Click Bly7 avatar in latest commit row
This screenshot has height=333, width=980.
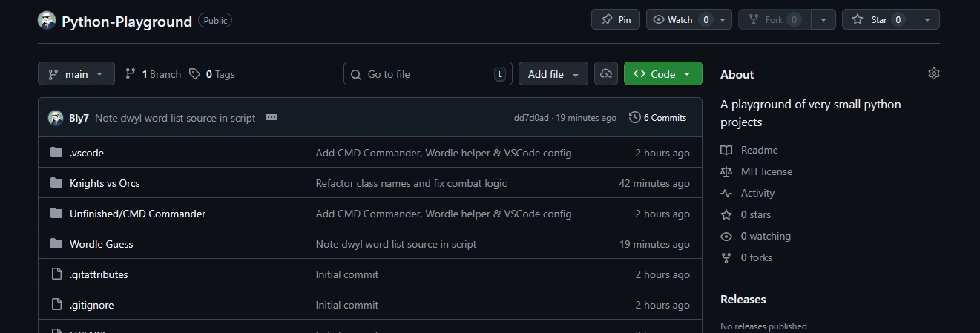pyautogui.click(x=56, y=118)
